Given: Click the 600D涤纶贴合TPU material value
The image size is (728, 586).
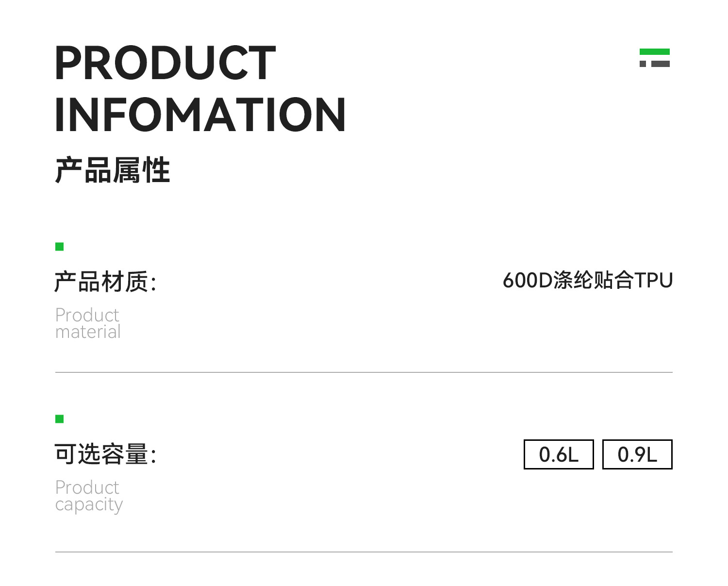Looking at the screenshot, I should pyautogui.click(x=587, y=281).
